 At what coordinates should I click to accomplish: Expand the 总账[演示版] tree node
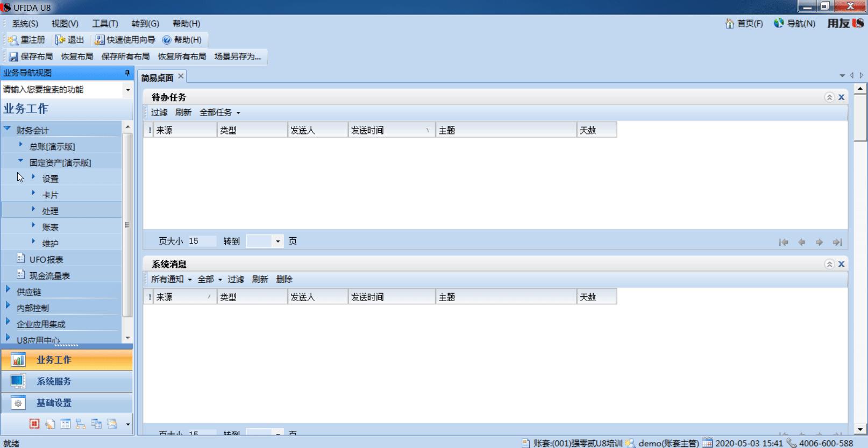[20, 145]
